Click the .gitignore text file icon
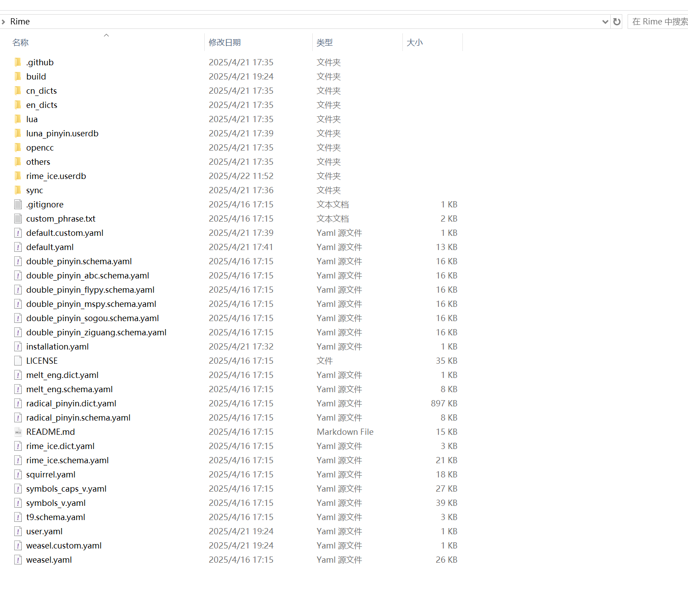688x616 pixels. (18, 204)
